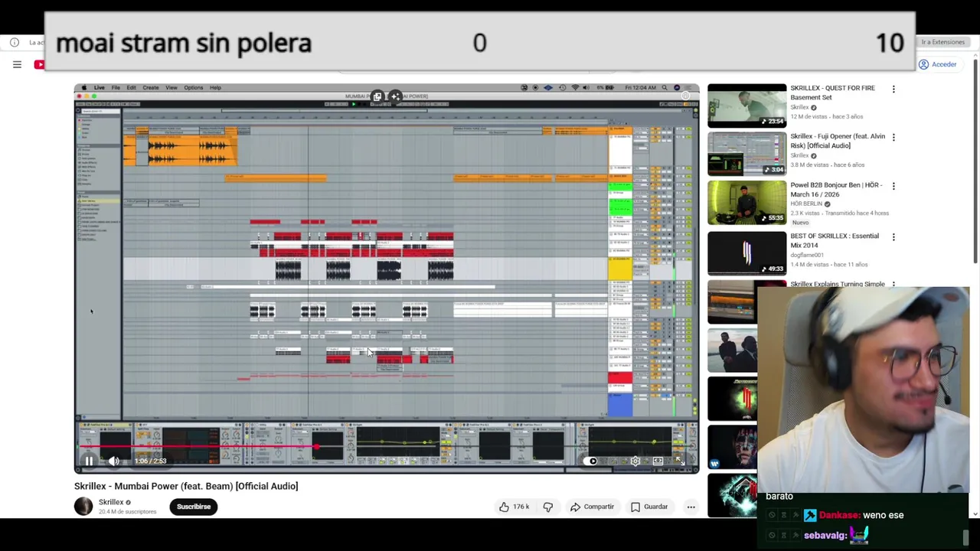
Task: Open the dogflame001 channel link
Action: pyautogui.click(x=807, y=255)
